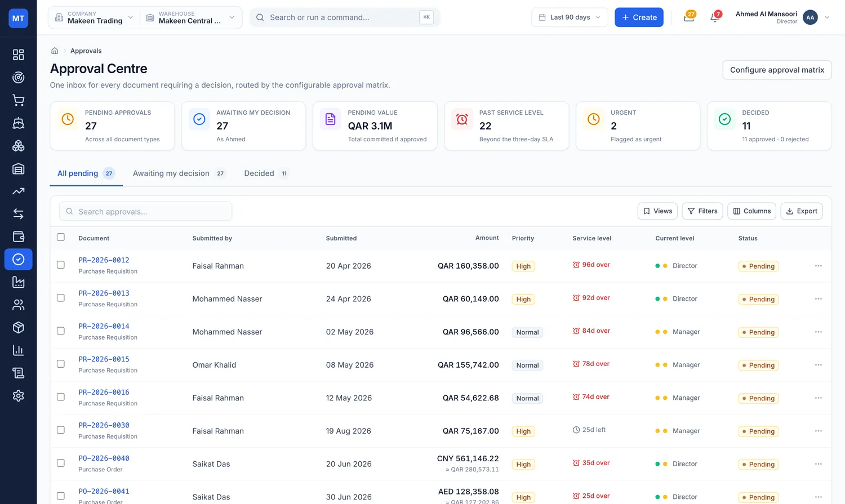
Task: Check the PR-2026-0016 row checkbox
Action: 61,396
